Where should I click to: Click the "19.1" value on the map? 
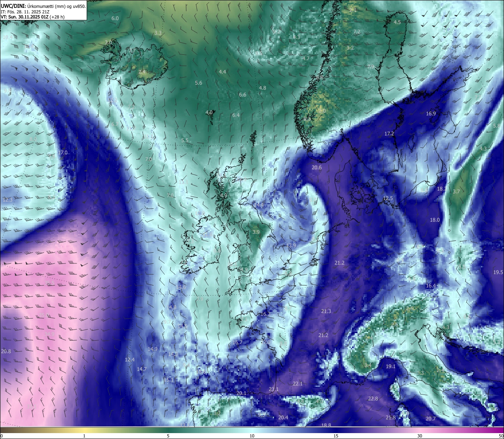(391, 367)
